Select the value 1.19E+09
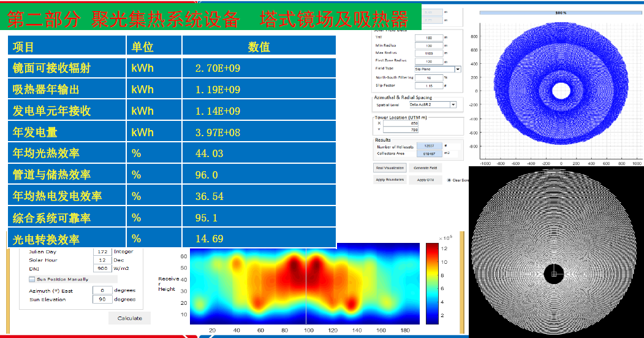 [218, 90]
